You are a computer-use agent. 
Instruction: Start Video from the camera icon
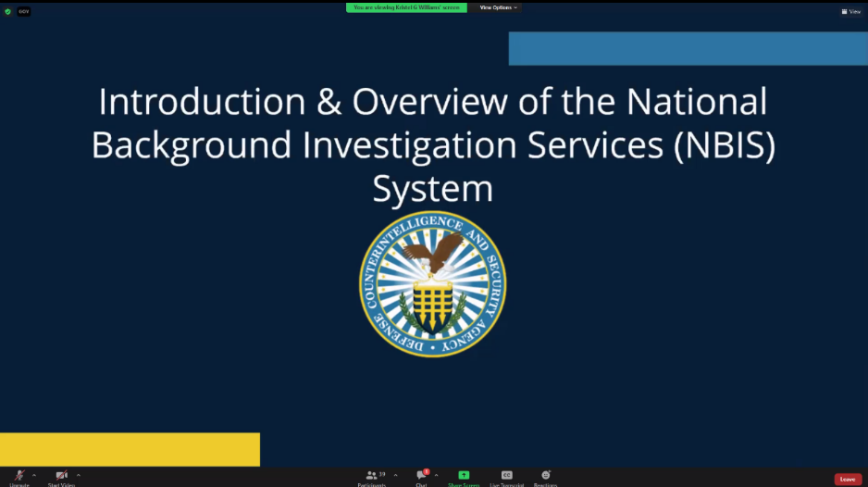pyautogui.click(x=61, y=477)
